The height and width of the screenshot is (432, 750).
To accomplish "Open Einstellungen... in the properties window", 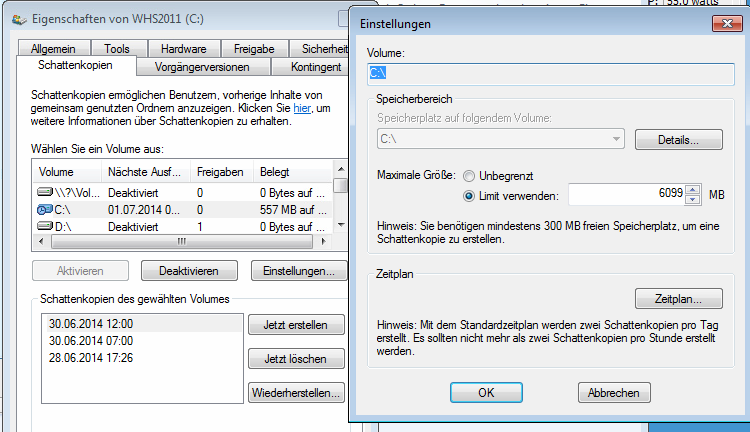I will (299, 271).
